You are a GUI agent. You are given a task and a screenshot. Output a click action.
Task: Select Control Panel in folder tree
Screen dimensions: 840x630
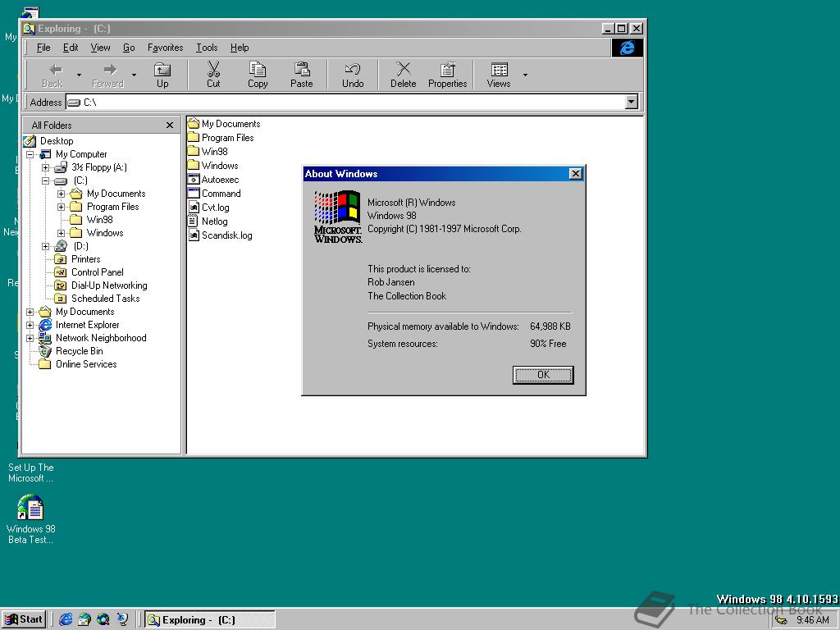[x=97, y=272]
